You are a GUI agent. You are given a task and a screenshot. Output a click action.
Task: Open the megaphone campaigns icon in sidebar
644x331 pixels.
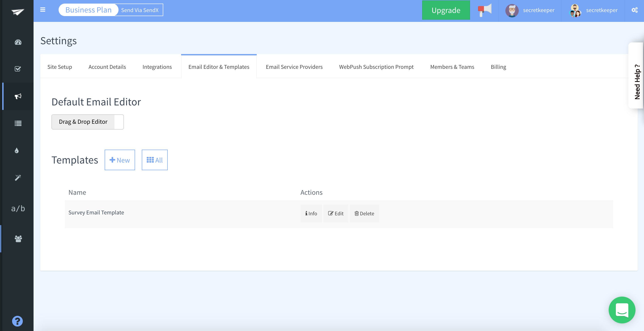pyautogui.click(x=18, y=96)
